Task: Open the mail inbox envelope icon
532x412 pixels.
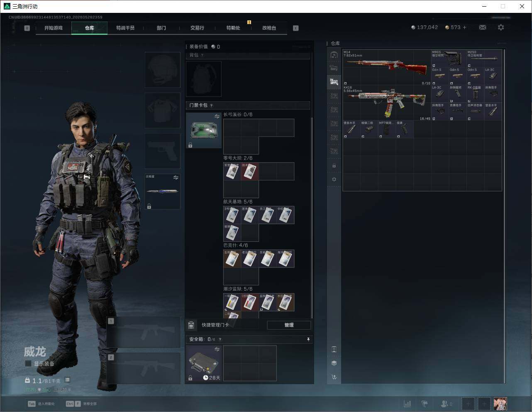Action: pyautogui.click(x=483, y=27)
